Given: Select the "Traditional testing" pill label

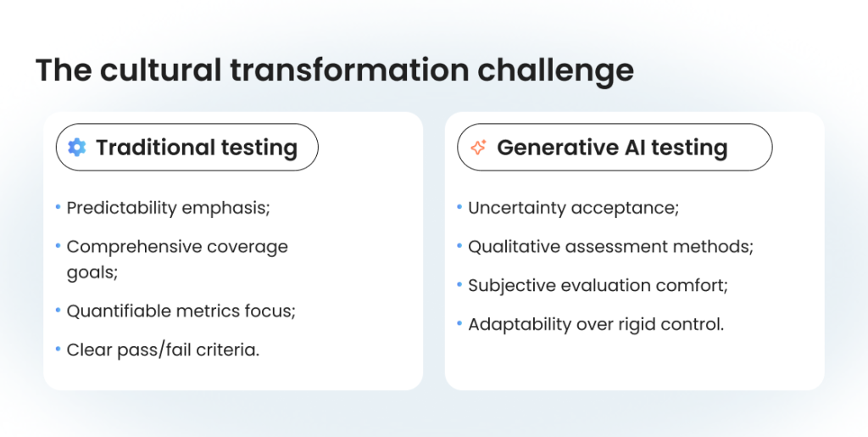Looking at the screenshot, I should [197, 148].
